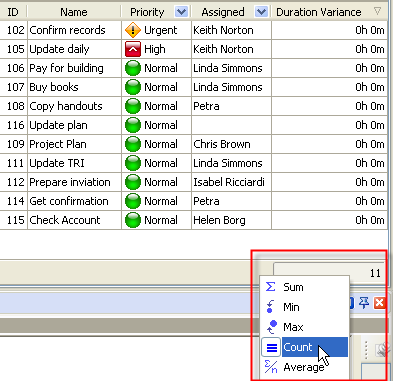Click the empty Assigned cell for Update plan
The width and height of the screenshot is (393, 381).
(x=232, y=125)
